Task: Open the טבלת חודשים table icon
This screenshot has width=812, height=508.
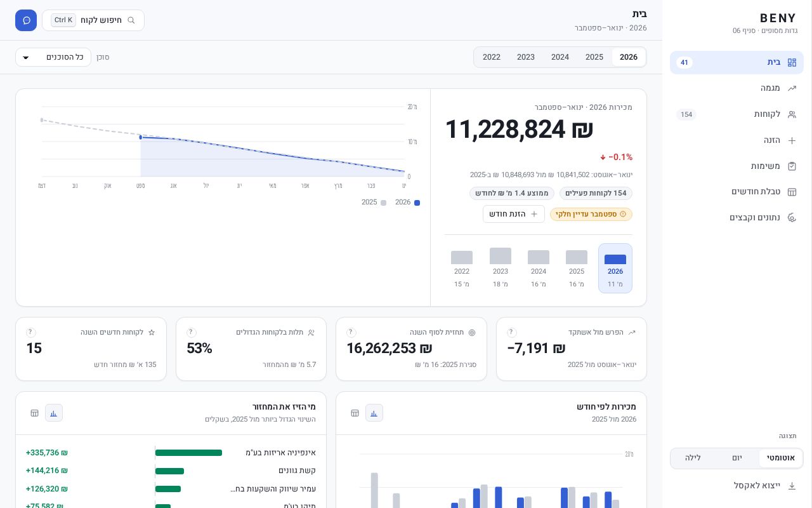Action: coord(792,192)
